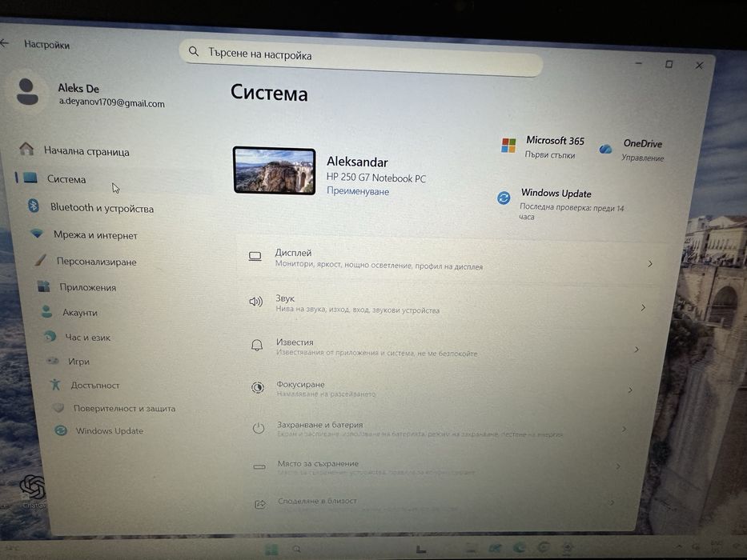Click the search magnifier icon in the settings search box
This screenshot has height=560, width=747.
[x=194, y=51]
